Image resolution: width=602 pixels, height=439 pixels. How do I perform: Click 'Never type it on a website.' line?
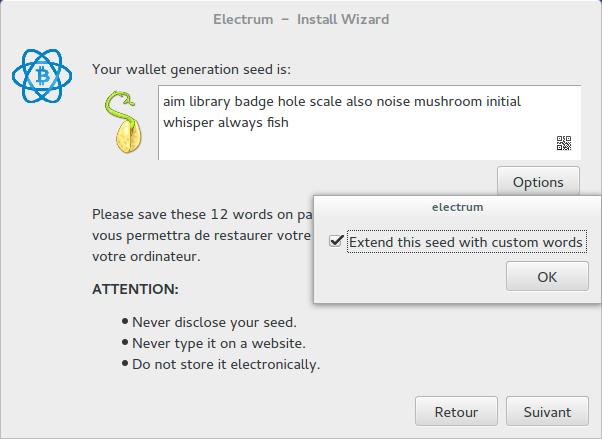pyautogui.click(x=219, y=343)
